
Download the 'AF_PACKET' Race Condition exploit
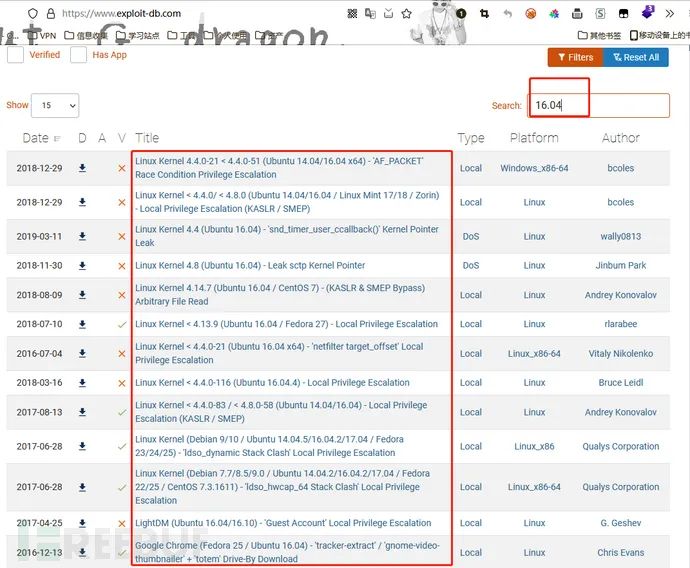point(82,168)
